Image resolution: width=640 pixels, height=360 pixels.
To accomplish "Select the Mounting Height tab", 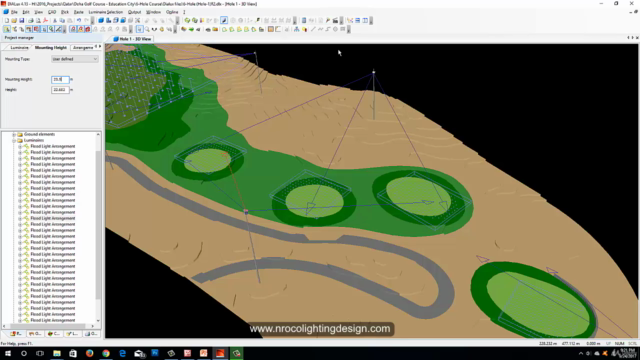I will click(51, 48).
